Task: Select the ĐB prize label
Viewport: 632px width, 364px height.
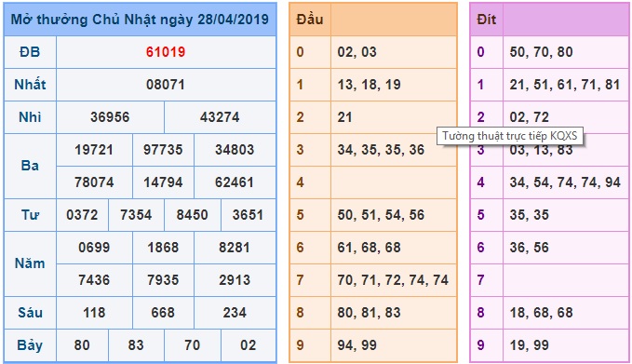Action: [30, 52]
